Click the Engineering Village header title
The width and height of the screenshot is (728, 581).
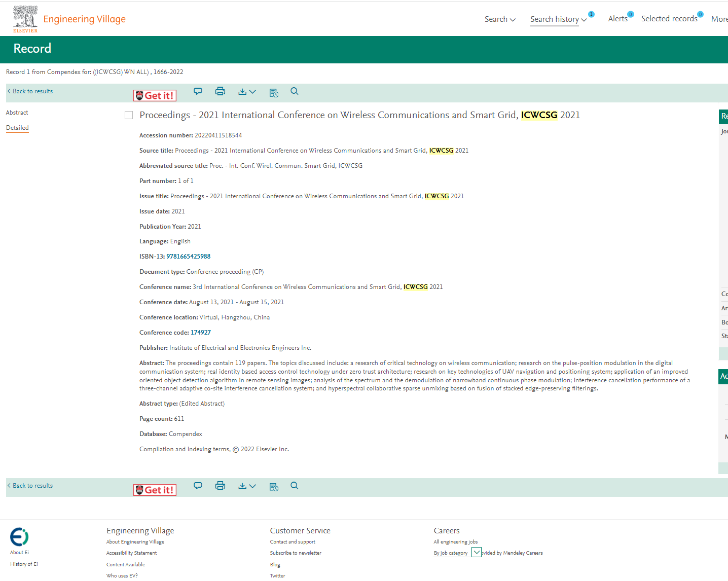click(85, 19)
